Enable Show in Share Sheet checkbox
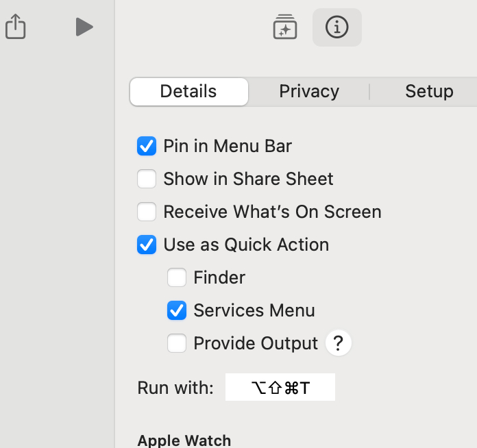 click(x=147, y=179)
